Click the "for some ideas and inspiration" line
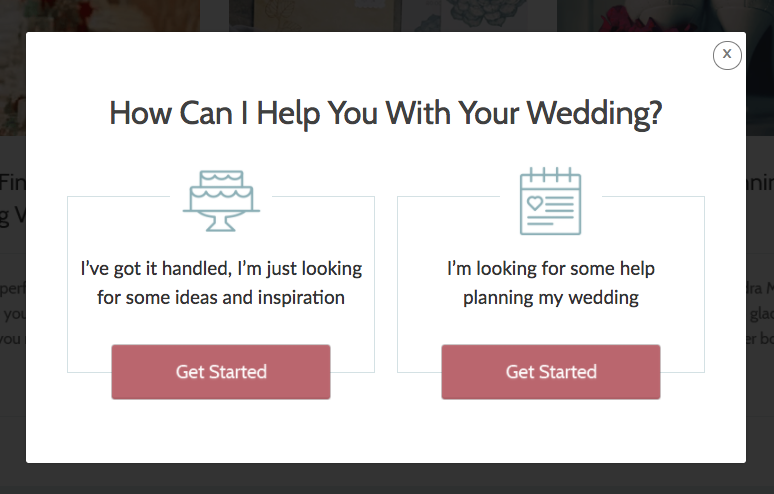 221,298
